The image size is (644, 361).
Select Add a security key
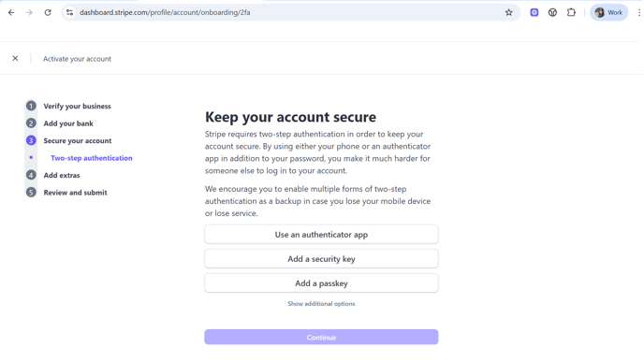click(x=321, y=258)
